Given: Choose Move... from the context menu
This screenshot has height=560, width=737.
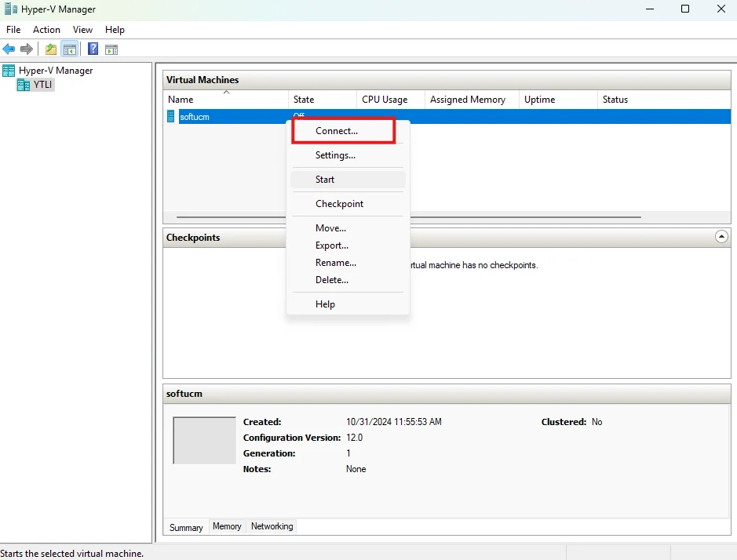Looking at the screenshot, I should point(348,228).
